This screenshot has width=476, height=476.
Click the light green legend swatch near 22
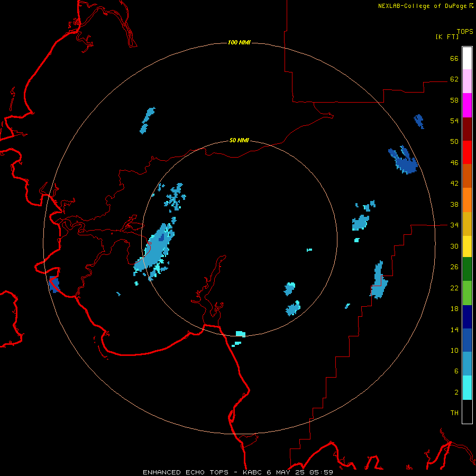(x=467, y=293)
